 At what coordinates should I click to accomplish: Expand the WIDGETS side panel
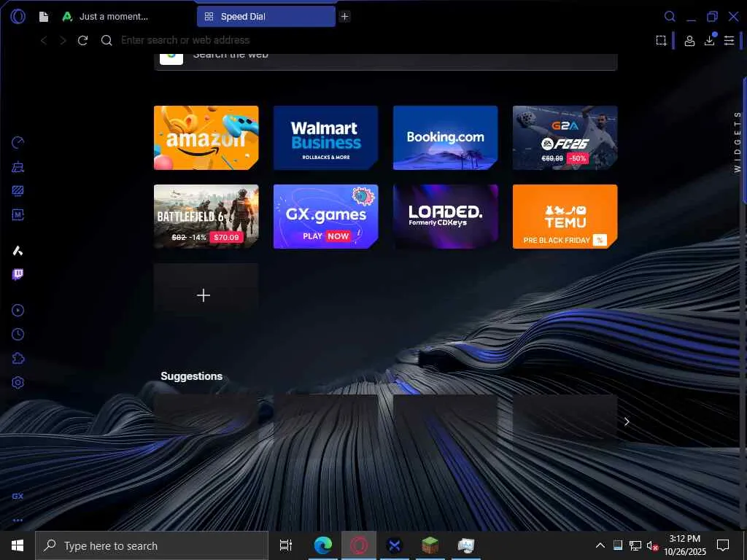click(738, 141)
